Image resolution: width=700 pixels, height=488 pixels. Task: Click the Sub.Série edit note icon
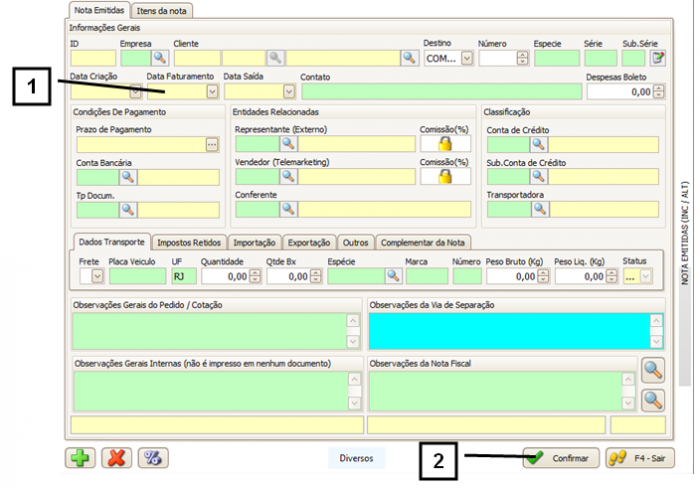[657, 59]
